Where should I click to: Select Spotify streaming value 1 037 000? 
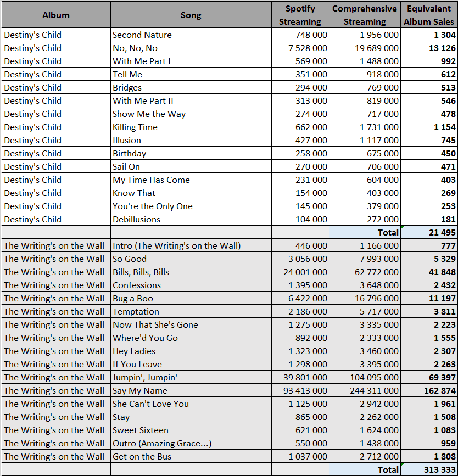coord(300,456)
